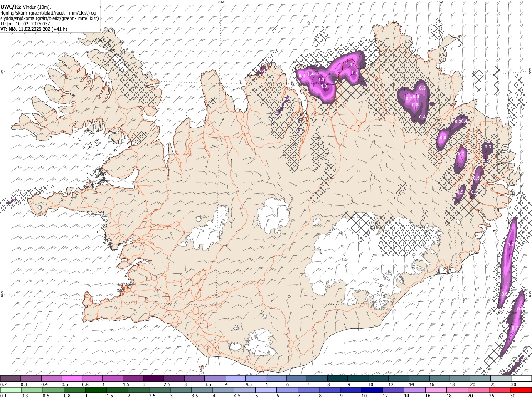This screenshot has width=532, height=399.
Task: Click the '1.3' precipitation value on the map
Action: 349,64
